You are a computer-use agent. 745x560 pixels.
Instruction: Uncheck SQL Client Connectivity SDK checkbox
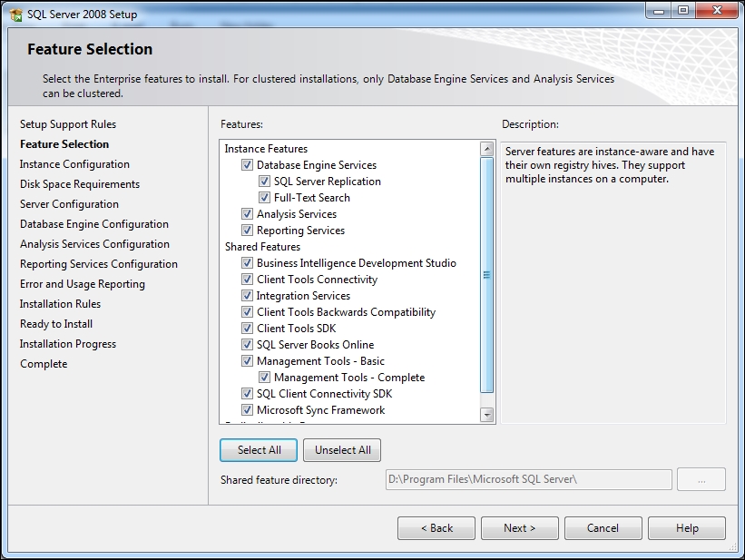247,394
